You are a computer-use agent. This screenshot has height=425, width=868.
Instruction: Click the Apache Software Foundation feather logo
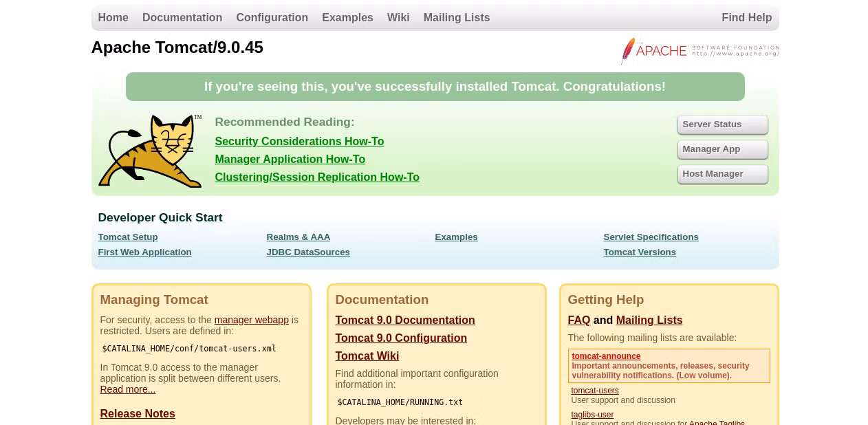coord(700,51)
